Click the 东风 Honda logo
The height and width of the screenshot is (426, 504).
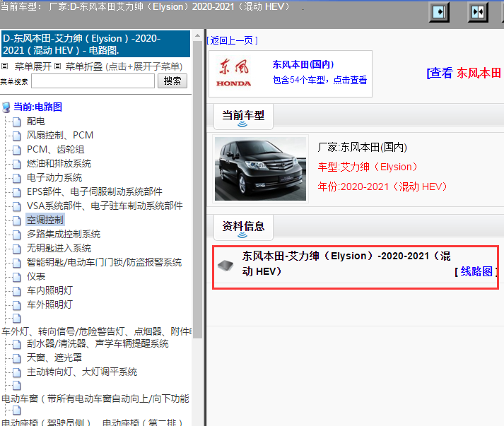pos(234,73)
